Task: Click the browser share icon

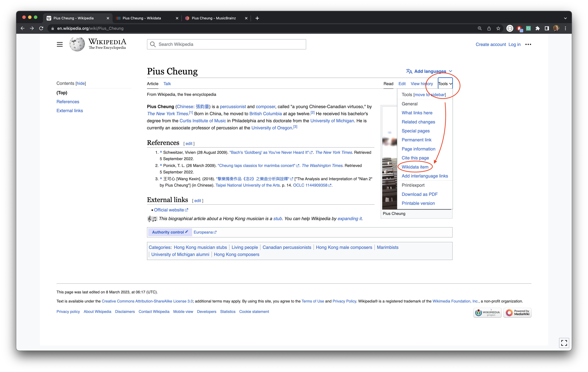Action: click(489, 28)
